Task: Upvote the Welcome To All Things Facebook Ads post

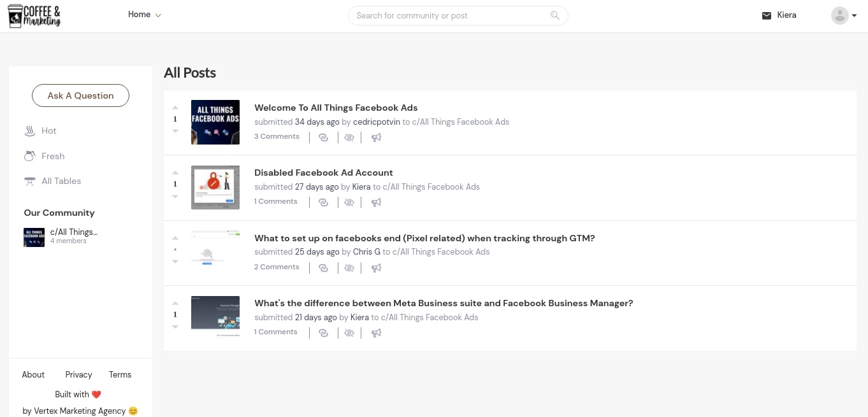Action: coord(175,108)
